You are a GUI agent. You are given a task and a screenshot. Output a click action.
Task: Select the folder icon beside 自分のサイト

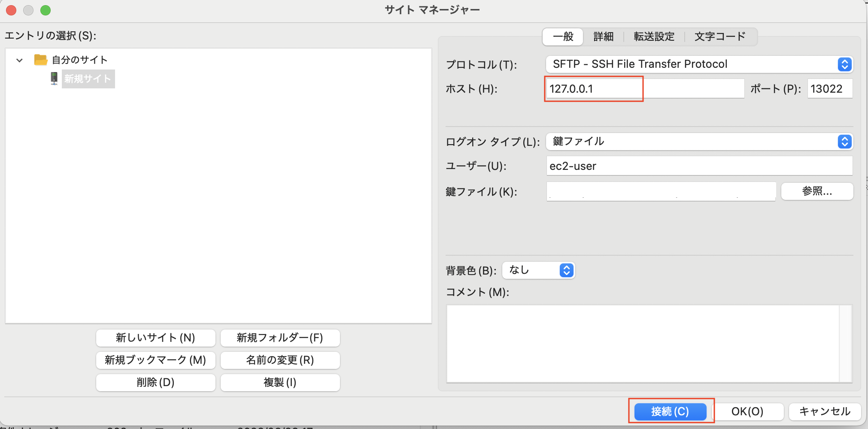coord(41,60)
